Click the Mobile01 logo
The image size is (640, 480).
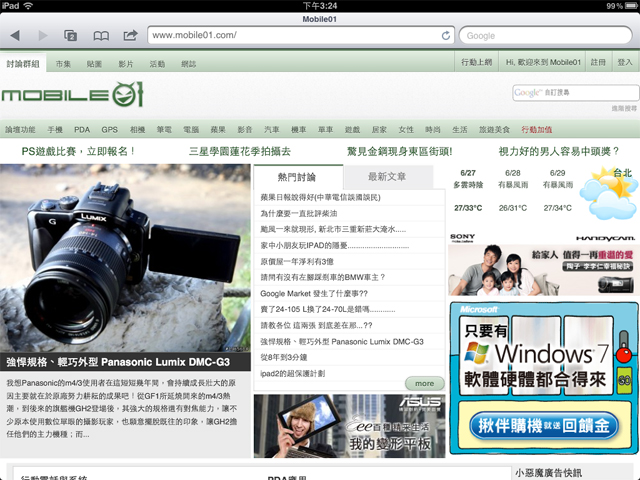72,95
